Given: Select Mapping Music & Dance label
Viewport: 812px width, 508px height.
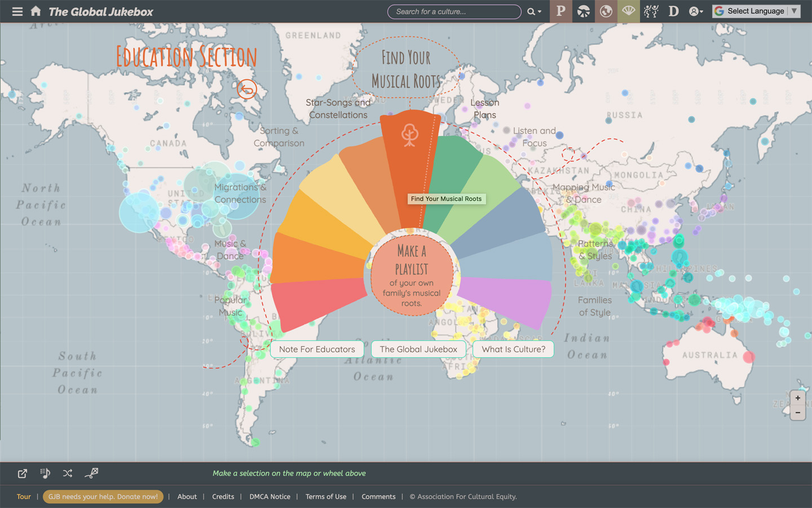Looking at the screenshot, I should [584, 193].
